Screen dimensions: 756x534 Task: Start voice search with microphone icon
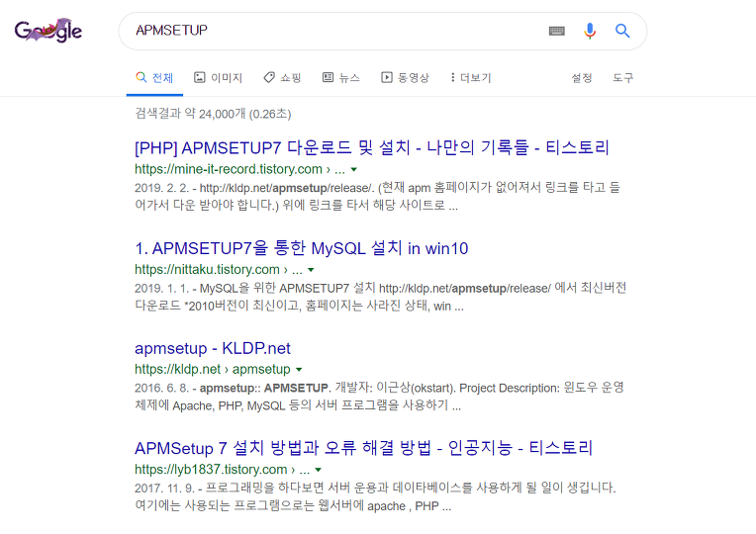coord(589,31)
